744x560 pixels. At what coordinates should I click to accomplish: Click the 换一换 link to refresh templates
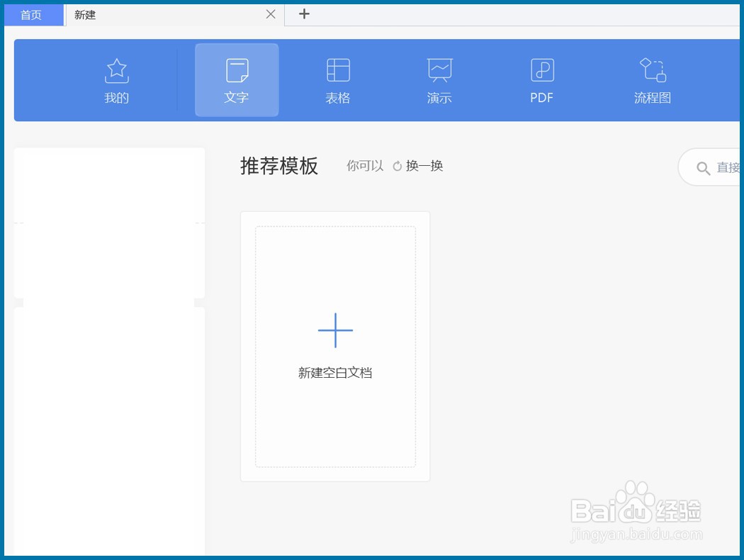coord(424,165)
